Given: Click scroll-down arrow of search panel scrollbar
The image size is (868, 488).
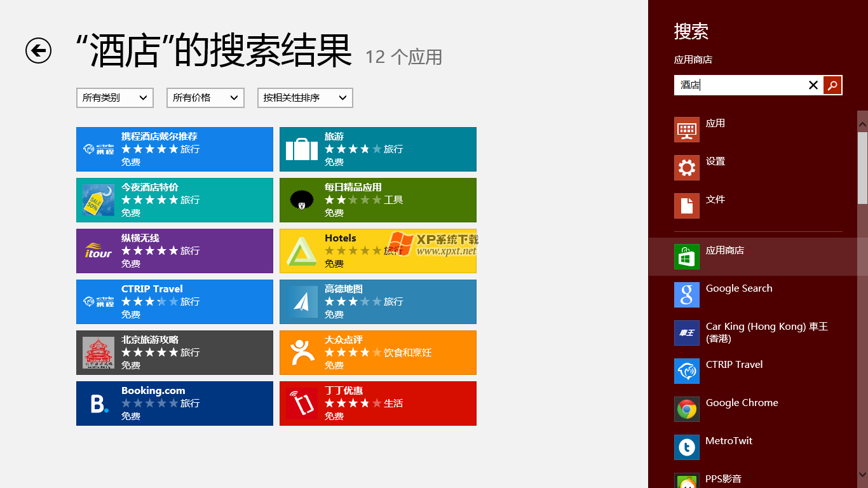Looking at the screenshot, I should 862,473.
